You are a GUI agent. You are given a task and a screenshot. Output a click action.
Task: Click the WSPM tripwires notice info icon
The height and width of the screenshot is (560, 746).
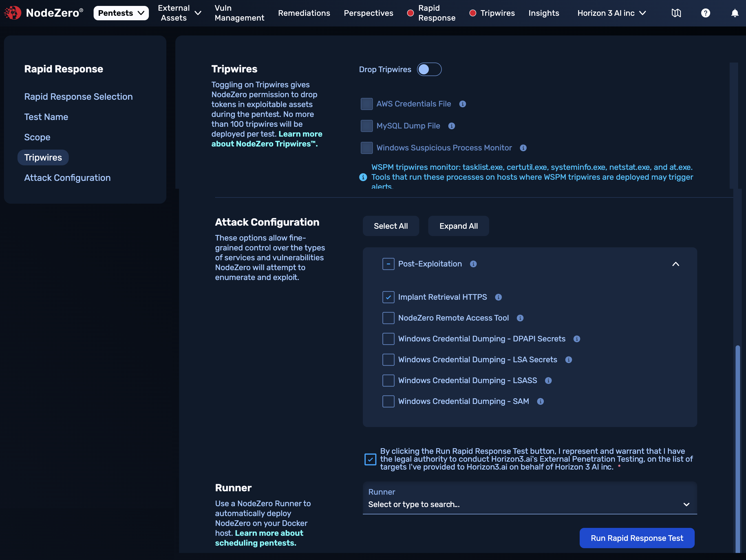pyautogui.click(x=363, y=177)
